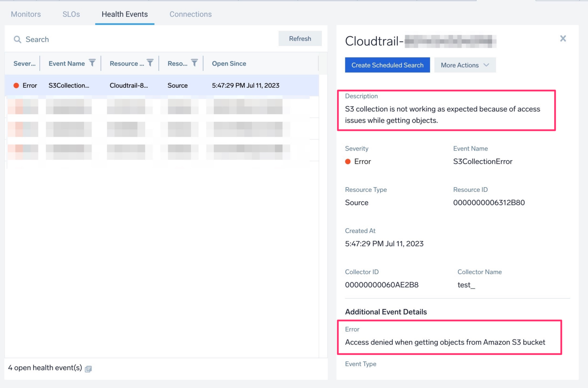Viewport: 588px width, 388px height.
Task: Click the Refresh button
Action: click(300, 38)
